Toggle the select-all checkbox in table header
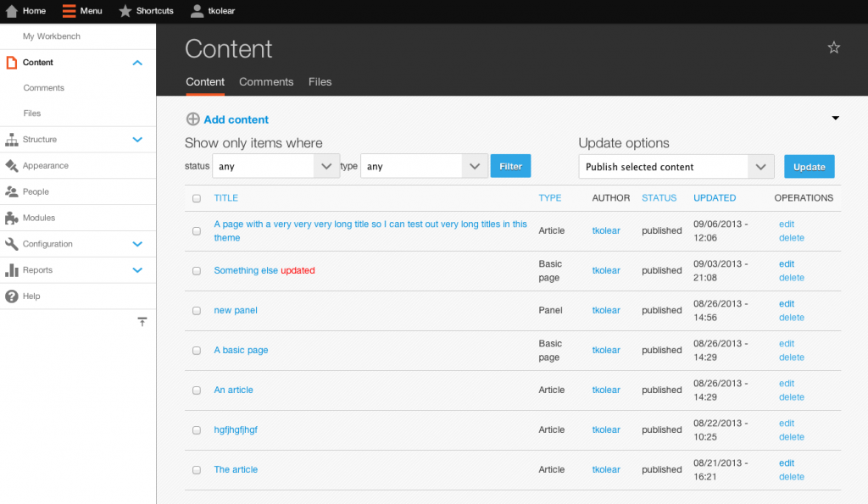This screenshot has height=504, width=868. point(197,198)
